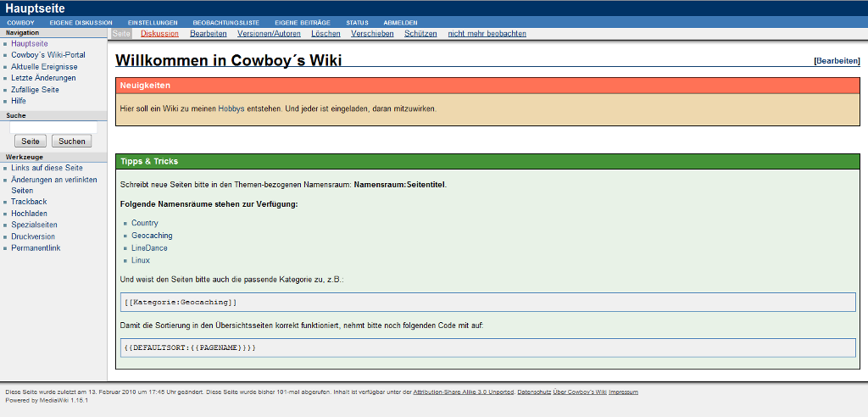
Task: Open the LineDance namespace link
Action: tap(149, 248)
